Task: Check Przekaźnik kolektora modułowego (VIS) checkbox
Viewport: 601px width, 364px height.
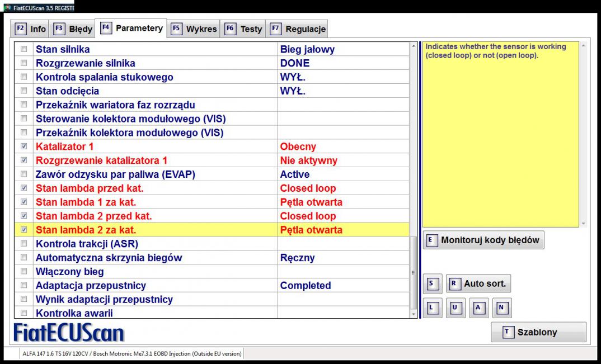Action: tap(24, 133)
